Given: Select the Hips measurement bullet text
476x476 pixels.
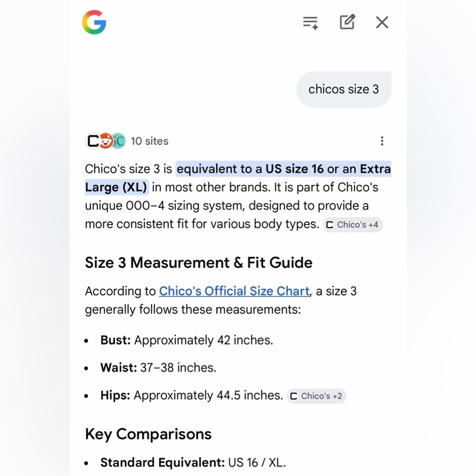Looking at the screenshot, I should [191, 395].
